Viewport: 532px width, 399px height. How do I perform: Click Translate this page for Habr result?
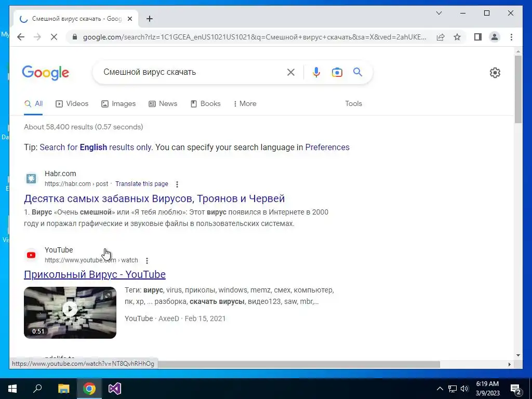tap(142, 183)
